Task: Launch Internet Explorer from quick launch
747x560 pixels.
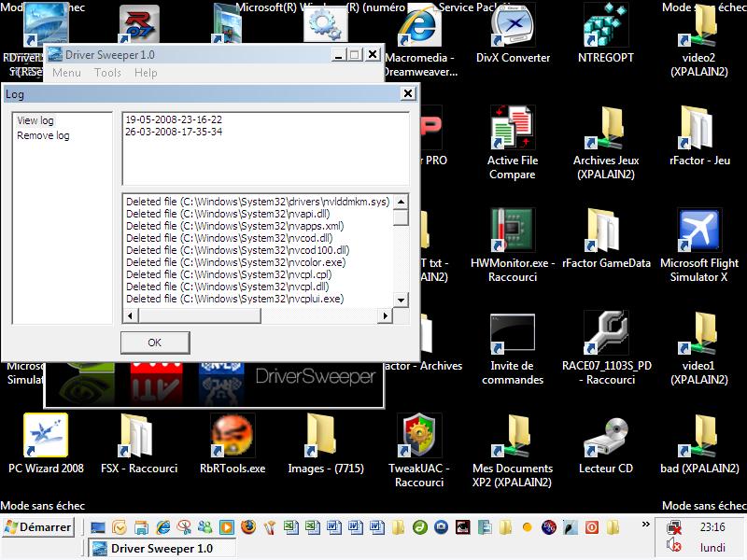Action: 163,527
